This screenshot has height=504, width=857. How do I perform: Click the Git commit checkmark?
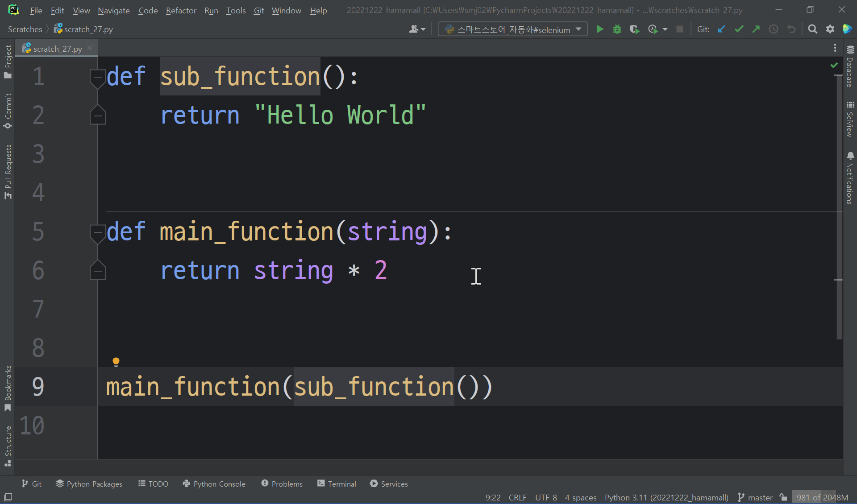(x=739, y=29)
